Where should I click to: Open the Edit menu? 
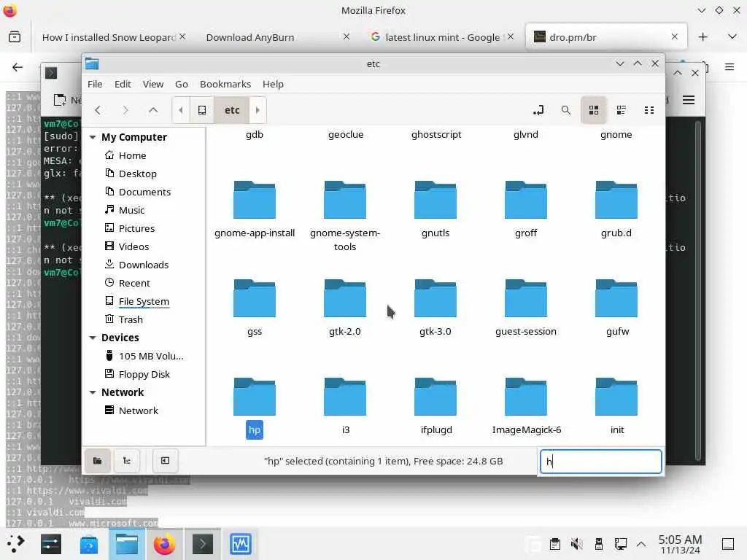pyautogui.click(x=123, y=84)
